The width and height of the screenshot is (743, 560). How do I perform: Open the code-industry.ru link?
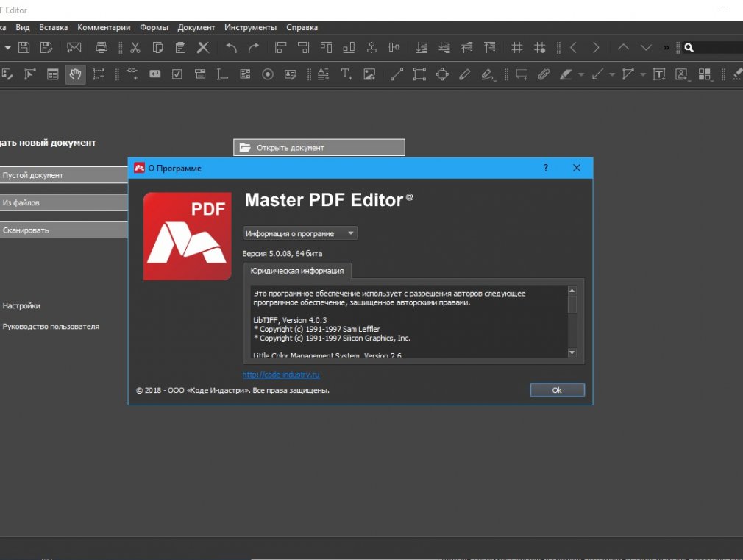(x=281, y=375)
